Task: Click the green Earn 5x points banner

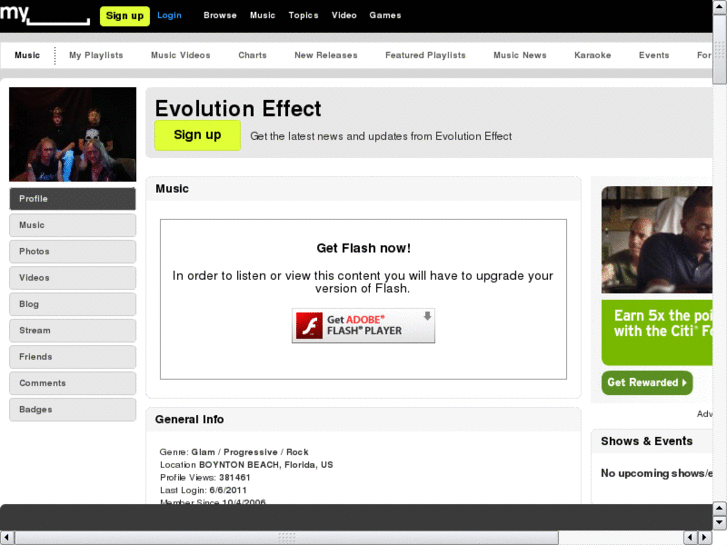Action: pos(657,333)
